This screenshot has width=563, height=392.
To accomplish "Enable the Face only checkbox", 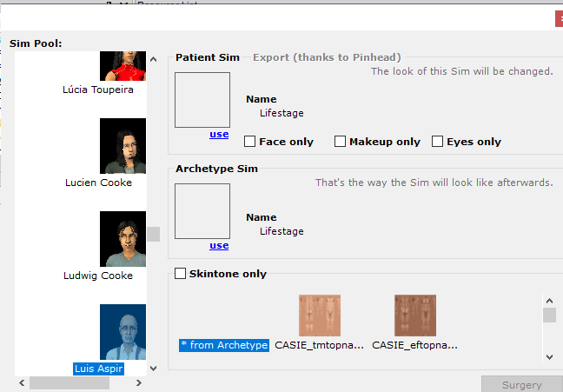I will coord(250,141).
